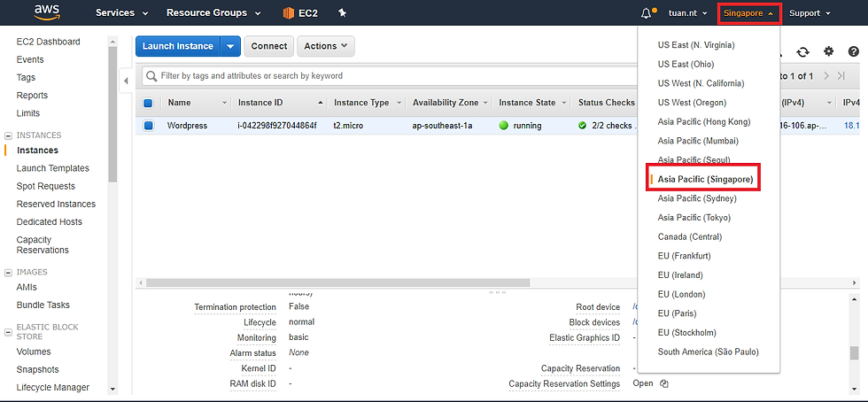Open the Launch Instance split arrow
Image resolution: width=868 pixels, height=402 pixels.
tap(230, 47)
